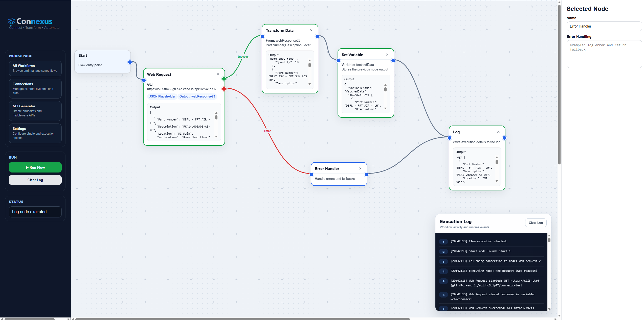
Task: Select the Set Variable node title
Action: [352, 55]
